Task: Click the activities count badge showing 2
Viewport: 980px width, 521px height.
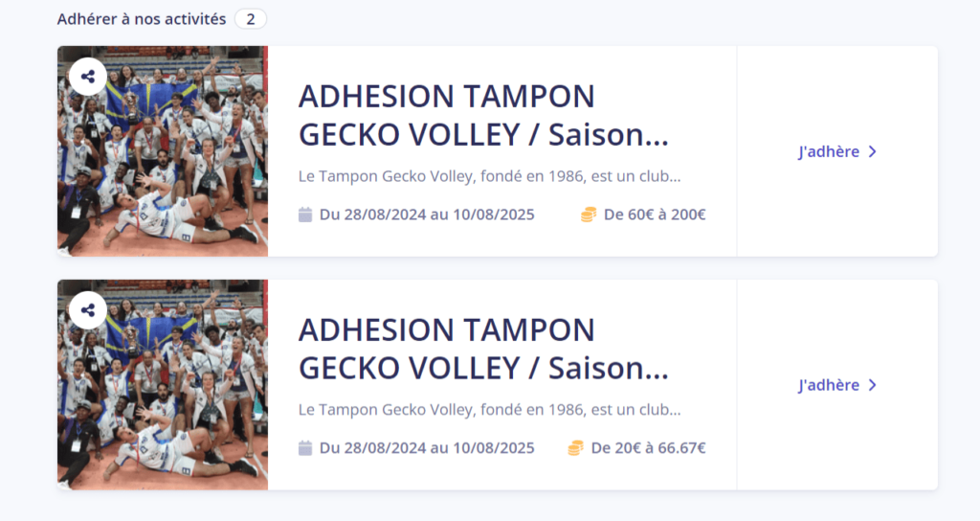Action: [251, 19]
